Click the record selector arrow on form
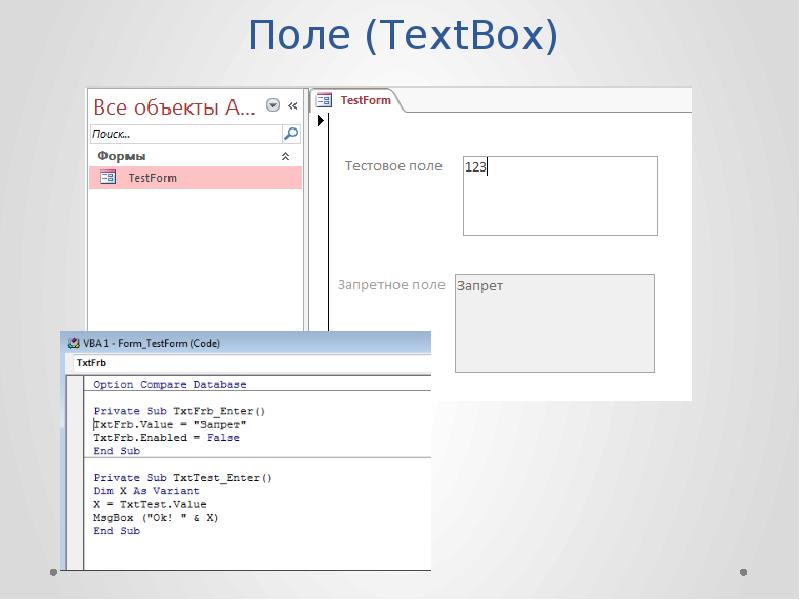800x600 pixels. click(x=321, y=121)
